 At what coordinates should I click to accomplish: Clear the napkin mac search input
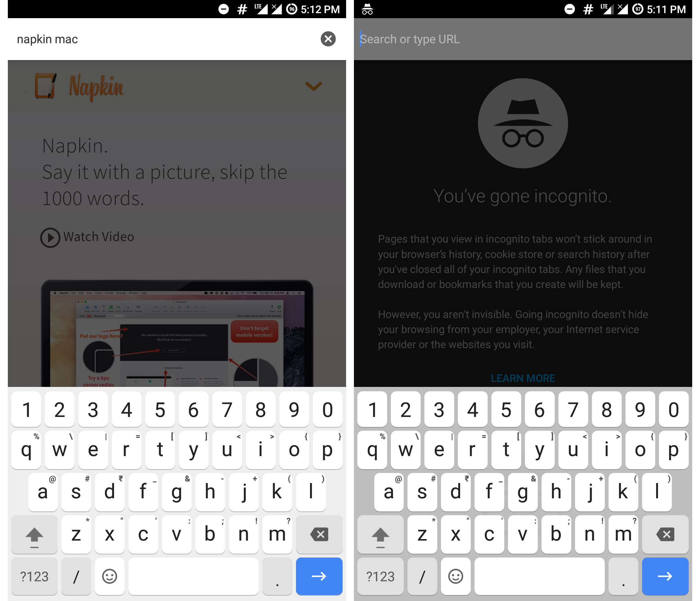327,39
